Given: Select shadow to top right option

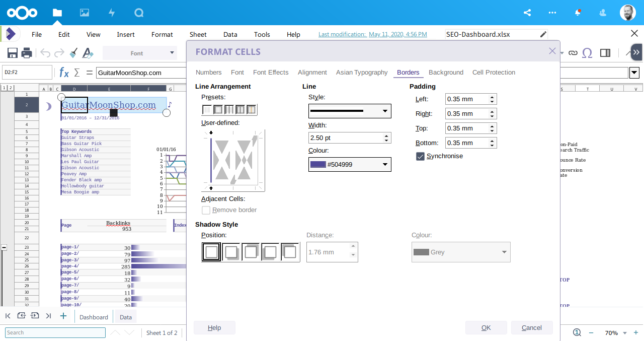Looking at the screenshot, I should tap(251, 252).
